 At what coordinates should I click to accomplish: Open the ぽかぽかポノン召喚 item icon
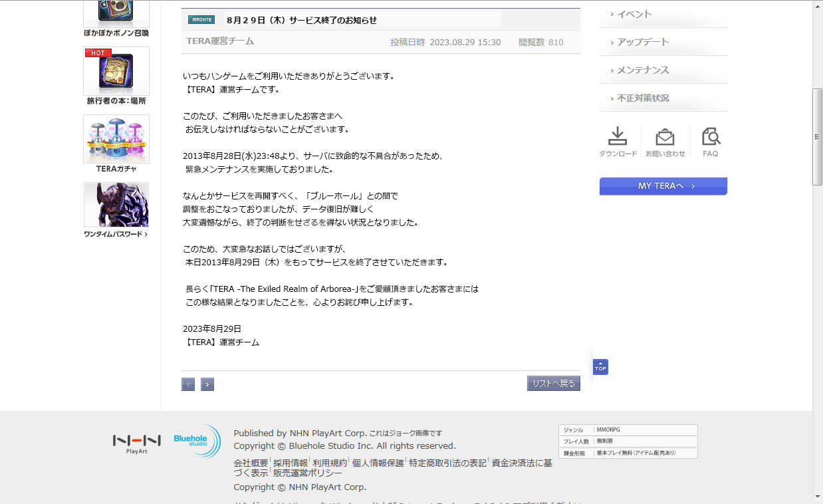(116, 13)
